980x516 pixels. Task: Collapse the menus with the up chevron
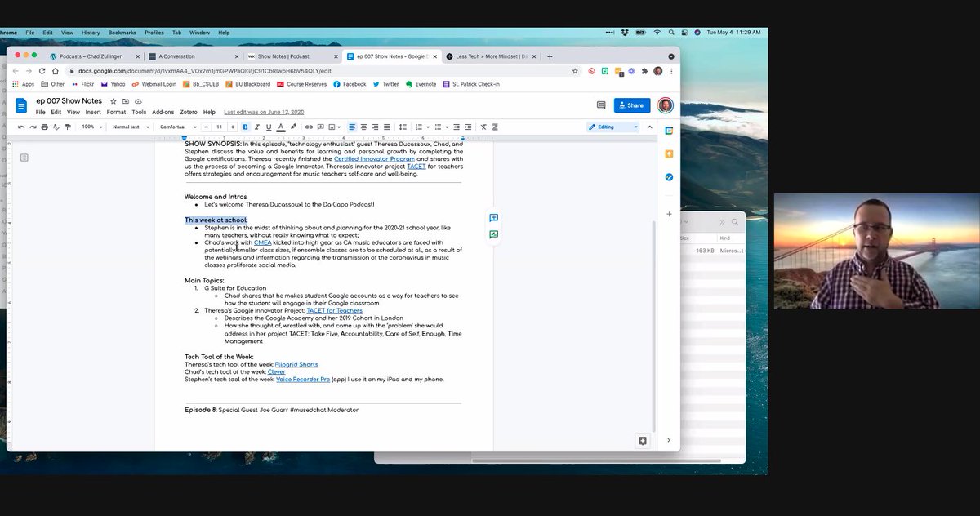651,127
